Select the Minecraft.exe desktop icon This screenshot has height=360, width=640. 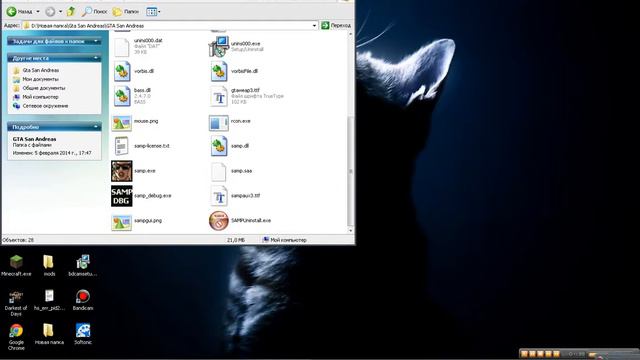(16, 265)
